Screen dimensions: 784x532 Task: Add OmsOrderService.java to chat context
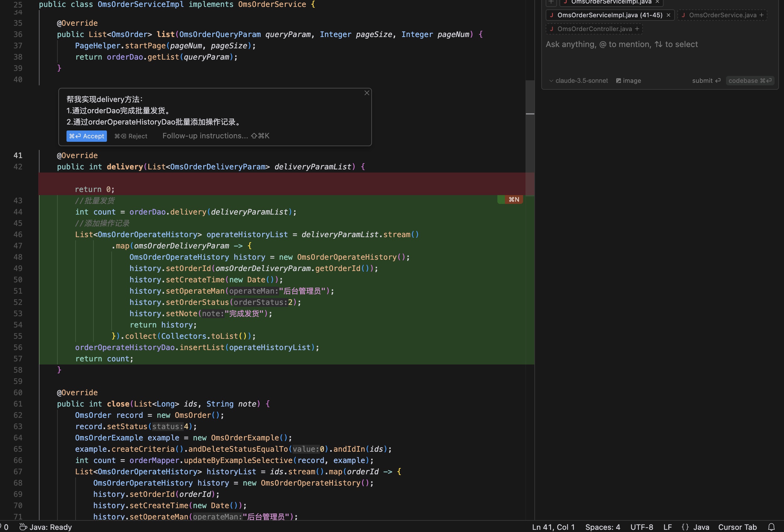point(761,15)
